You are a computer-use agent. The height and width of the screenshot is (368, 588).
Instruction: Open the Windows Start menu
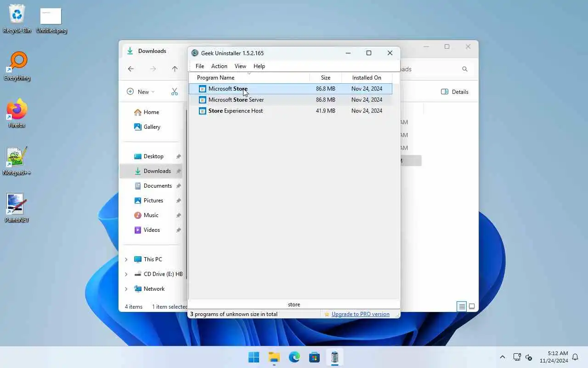(254, 357)
